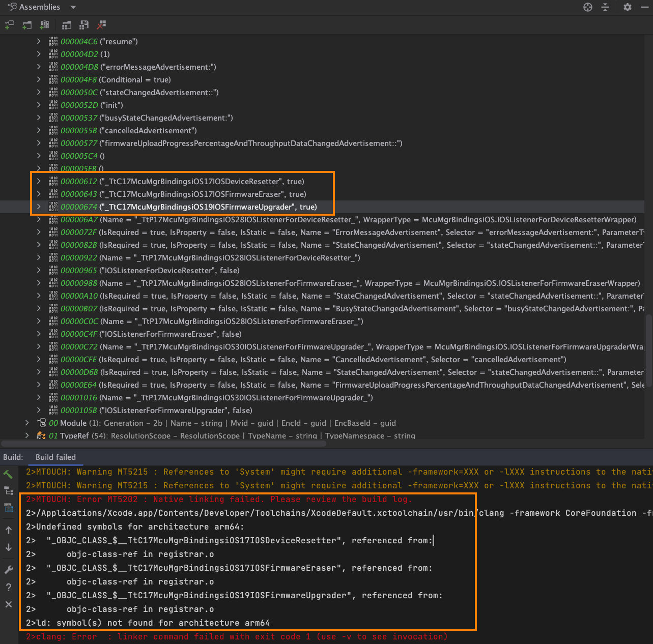Click the clang linker command failed error
Screen dimensions: 653x644
coord(237,636)
